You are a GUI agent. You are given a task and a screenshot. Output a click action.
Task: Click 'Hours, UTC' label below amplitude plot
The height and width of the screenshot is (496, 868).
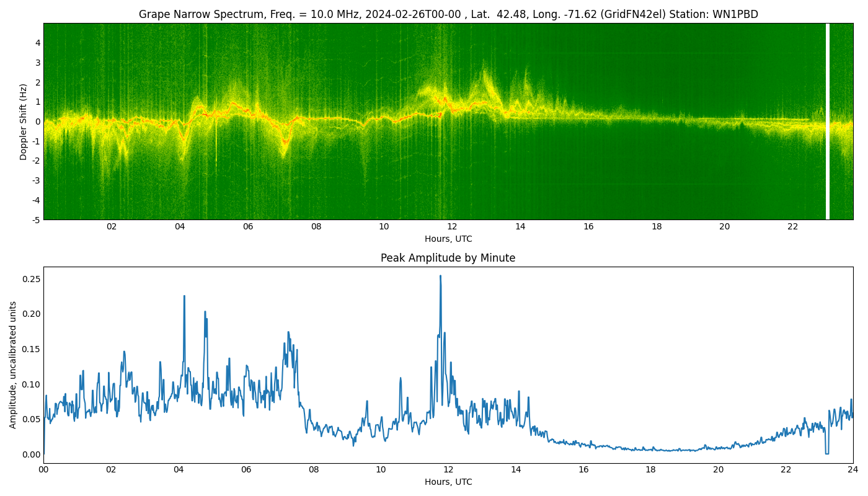coord(448,482)
